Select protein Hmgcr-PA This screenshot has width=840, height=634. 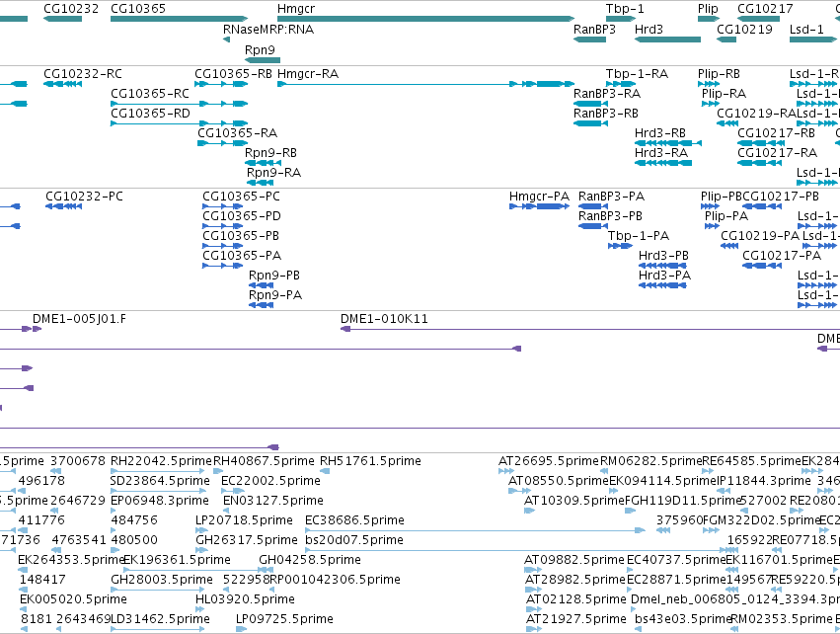click(540, 197)
